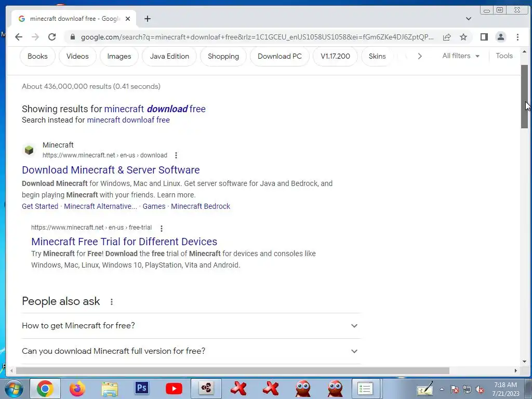Open Download Minecraft & Server Software link
This screenshot has width=532, height=399.
(111, 170)
